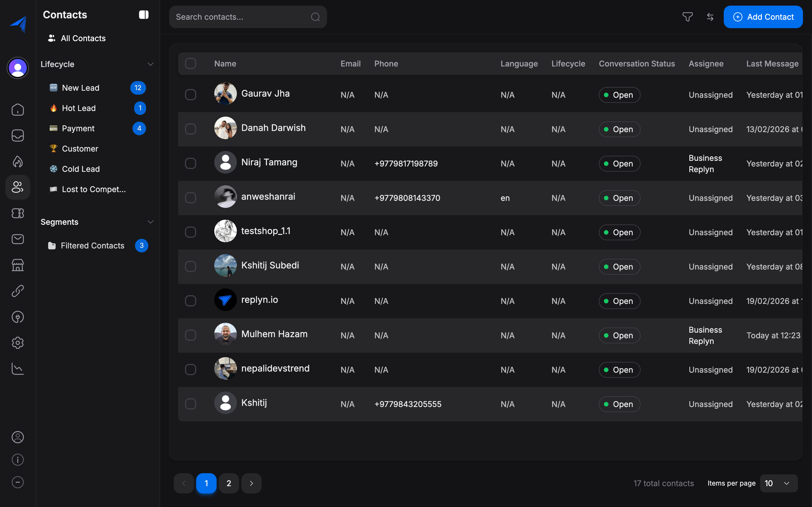Viewport: 812px width, 507px height.
Task: Check the select-all checkbox in the table header
Action: (x=191, y=63)
